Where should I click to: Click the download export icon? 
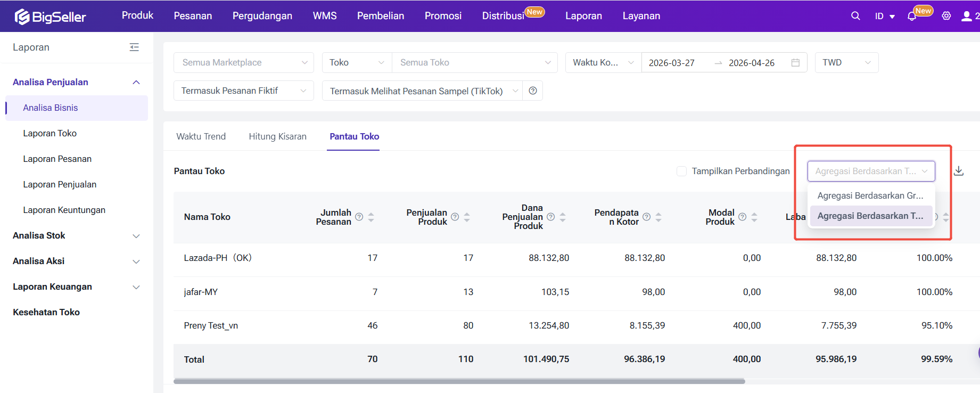coord(959,171)
